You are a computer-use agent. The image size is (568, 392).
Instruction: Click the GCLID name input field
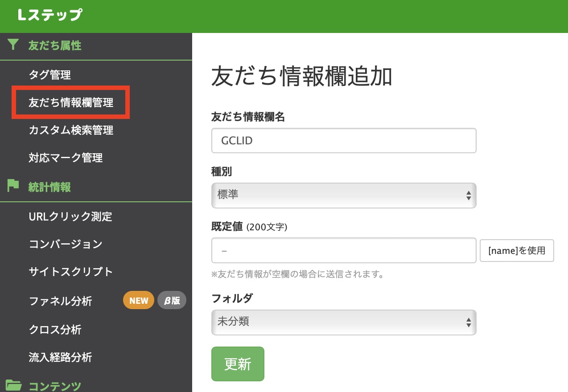[x=343, y=140]
